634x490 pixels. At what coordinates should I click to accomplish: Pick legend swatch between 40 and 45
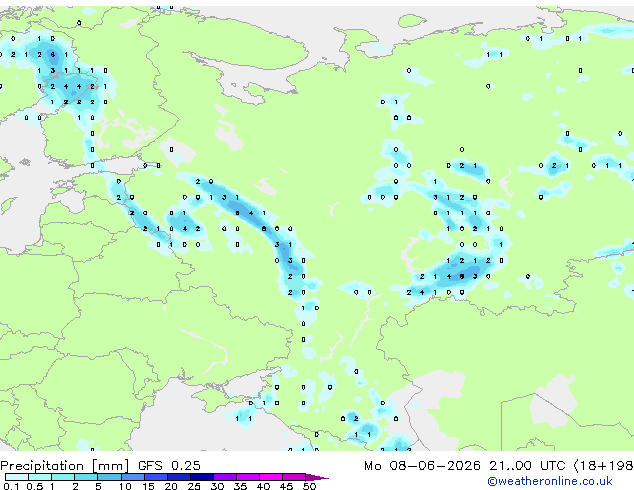coord(271,477)
